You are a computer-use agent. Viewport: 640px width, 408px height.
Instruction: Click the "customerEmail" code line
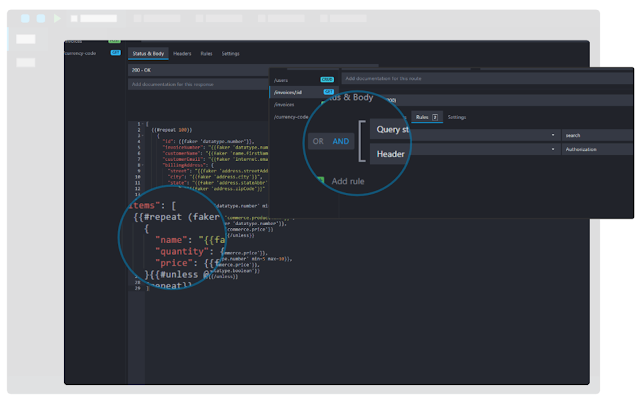coord(215,159)
